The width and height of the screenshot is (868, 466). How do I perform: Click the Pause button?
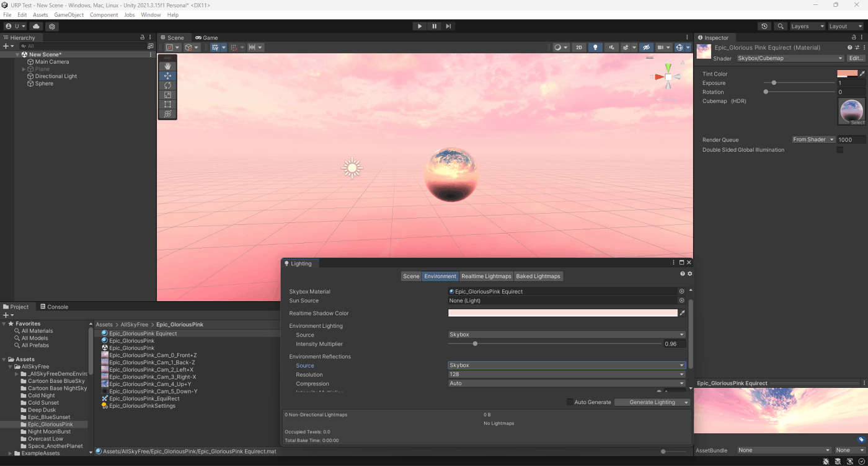coord(434,26)
